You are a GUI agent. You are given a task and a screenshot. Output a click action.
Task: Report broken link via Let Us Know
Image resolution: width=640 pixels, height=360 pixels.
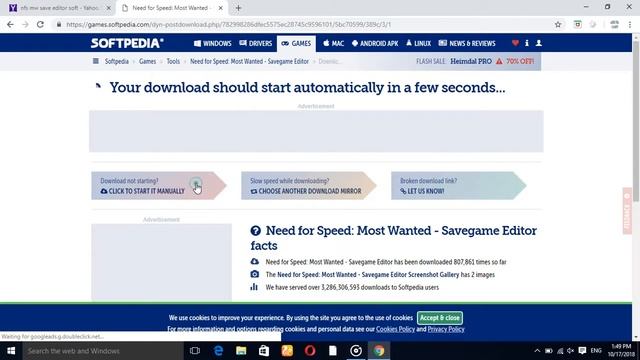click(x=458, y=186)
